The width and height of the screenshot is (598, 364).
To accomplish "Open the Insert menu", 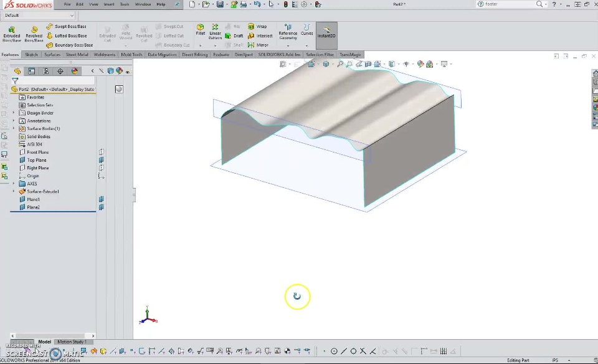I will [x=109, y=4].
